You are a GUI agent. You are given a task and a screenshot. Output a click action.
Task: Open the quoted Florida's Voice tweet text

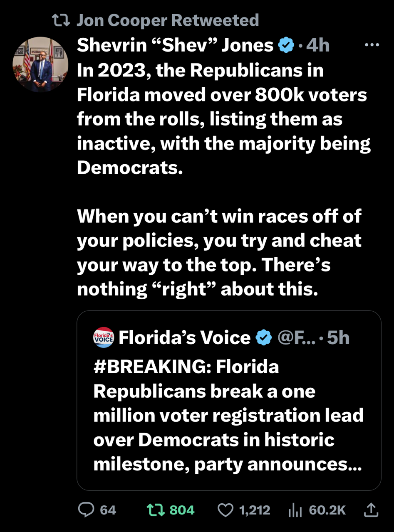coord(228,416)
